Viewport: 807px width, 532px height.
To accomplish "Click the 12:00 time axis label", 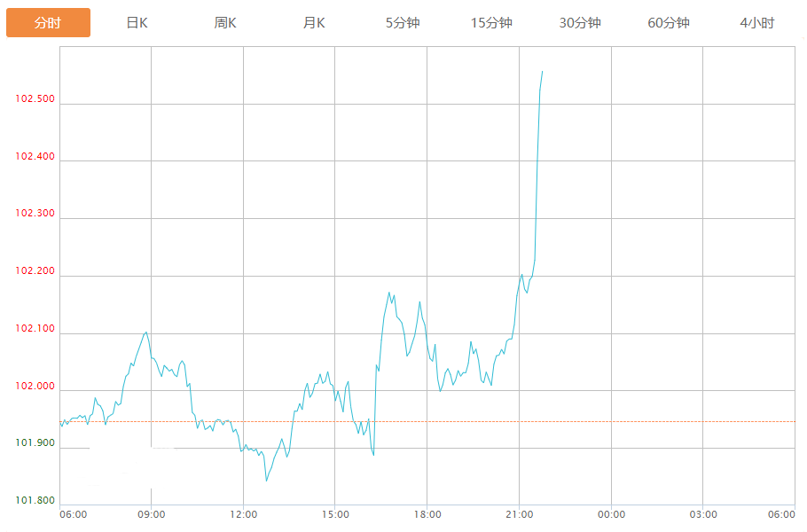I will pyautogui.click(x=243, y=514).
